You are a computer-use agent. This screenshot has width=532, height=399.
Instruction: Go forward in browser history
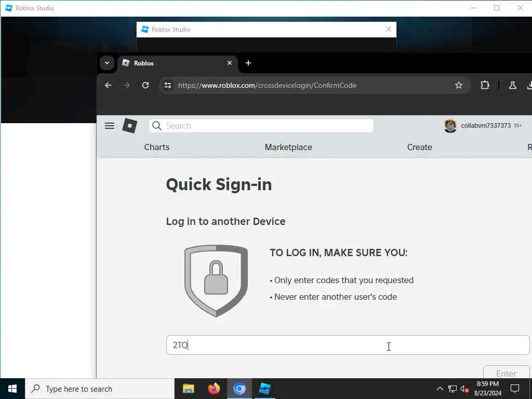click(127, 86)
